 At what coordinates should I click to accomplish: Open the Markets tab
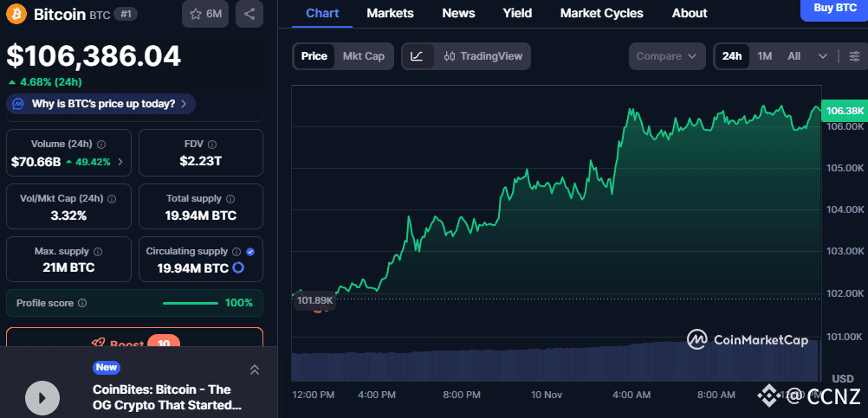click(x=390, y=13)
